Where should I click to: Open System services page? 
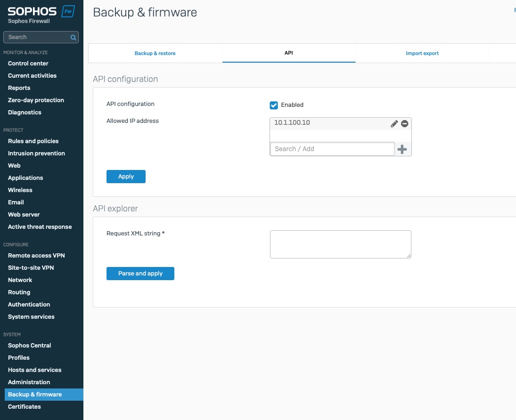click(31, 317)
